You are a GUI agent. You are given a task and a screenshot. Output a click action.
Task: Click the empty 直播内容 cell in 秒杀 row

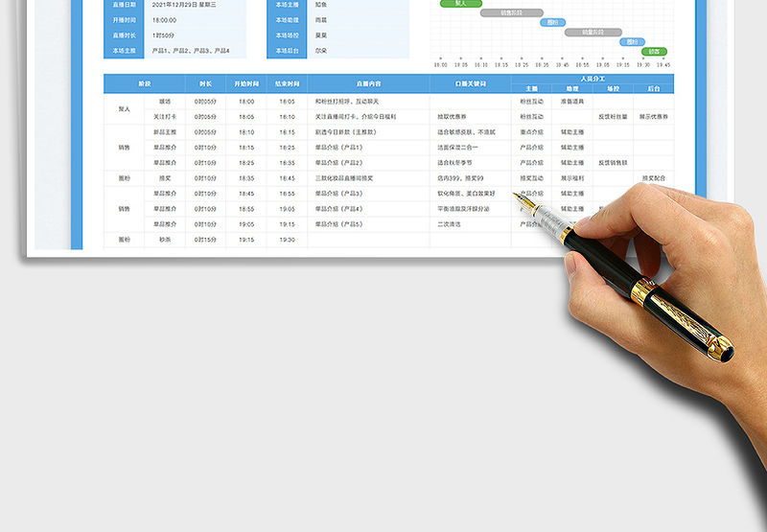(x=368, y=240)
